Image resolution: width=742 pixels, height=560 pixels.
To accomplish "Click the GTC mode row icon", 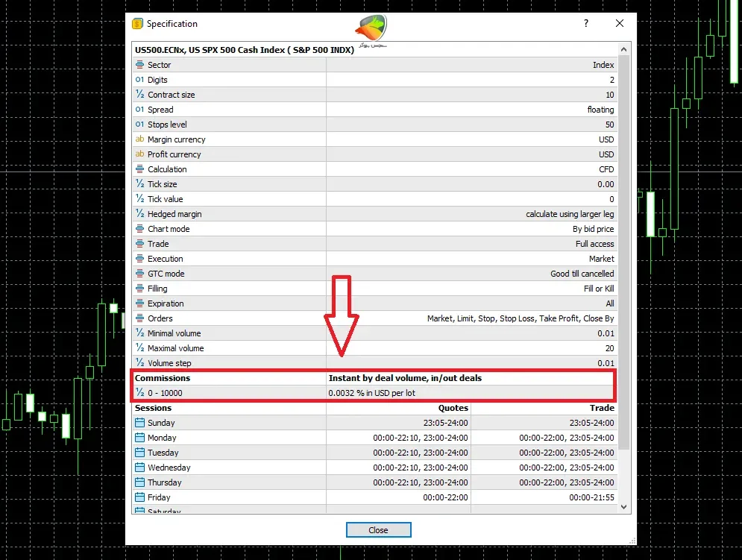I will pos(139,273).
